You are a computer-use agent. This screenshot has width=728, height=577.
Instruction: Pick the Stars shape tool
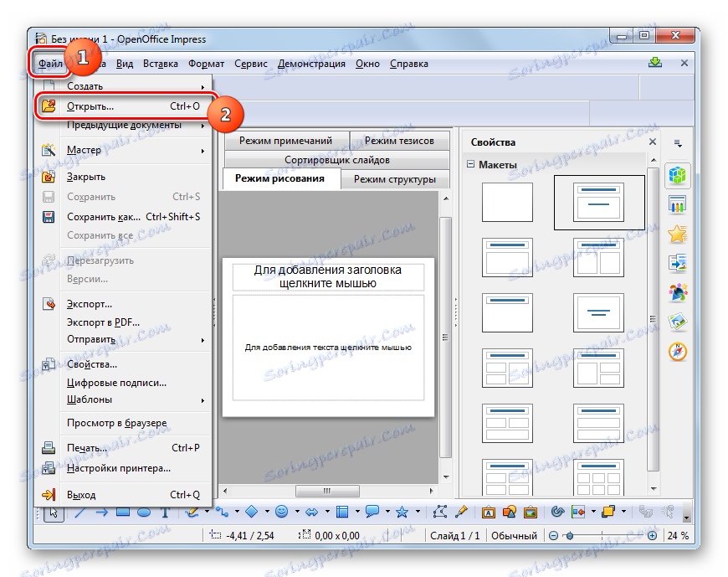pyautogui.click(x=402, y=512)
